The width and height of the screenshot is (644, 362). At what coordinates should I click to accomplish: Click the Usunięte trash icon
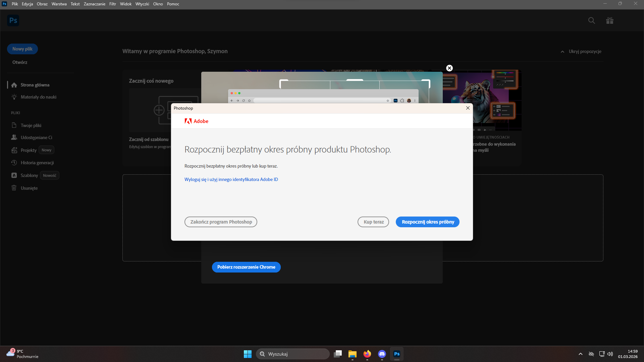pos(14,188)
